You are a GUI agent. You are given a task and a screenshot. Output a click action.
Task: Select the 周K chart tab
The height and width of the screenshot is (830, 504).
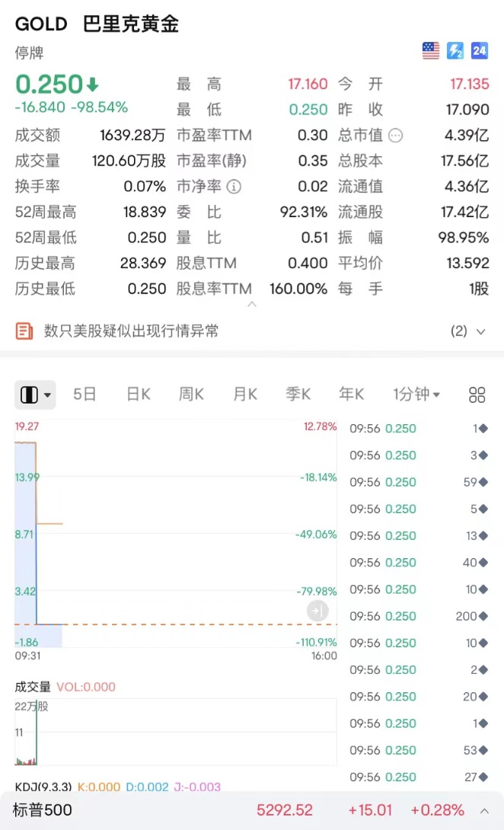click(191, 394)
